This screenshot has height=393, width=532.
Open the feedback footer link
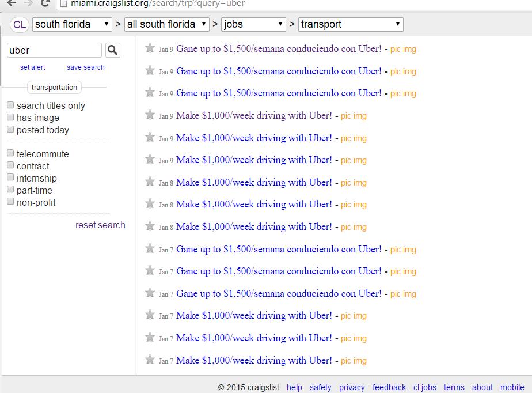point(389,387)
